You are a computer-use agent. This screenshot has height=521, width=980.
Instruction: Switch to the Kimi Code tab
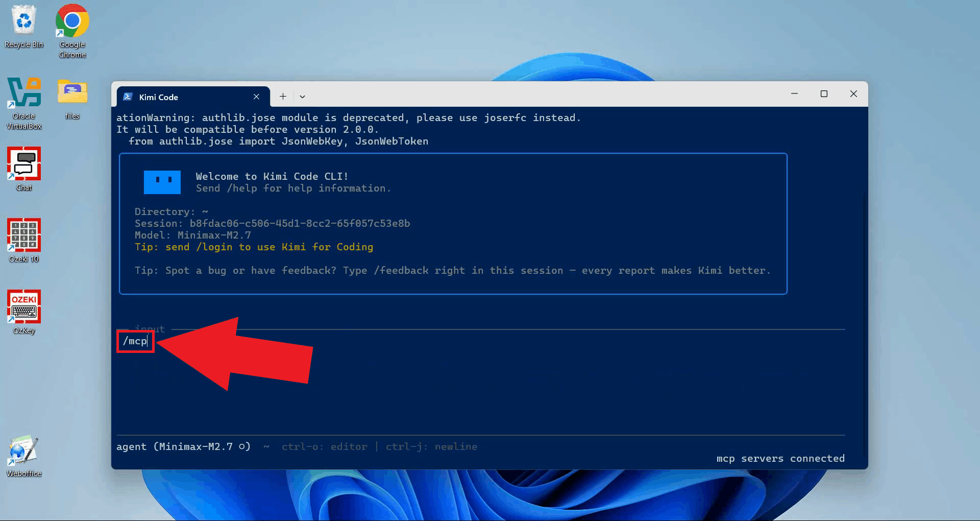coord(193,97)
